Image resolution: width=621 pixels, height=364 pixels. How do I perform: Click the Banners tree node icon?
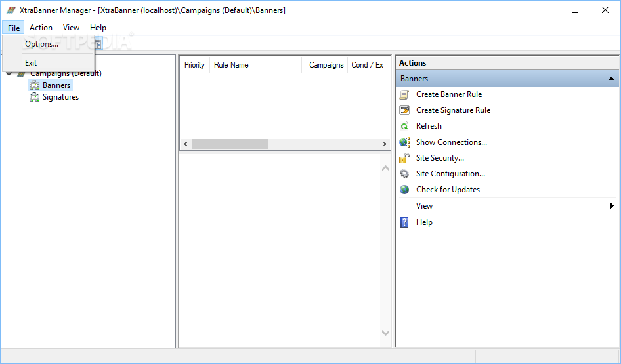pyautogui.click(x=34, y=85)
